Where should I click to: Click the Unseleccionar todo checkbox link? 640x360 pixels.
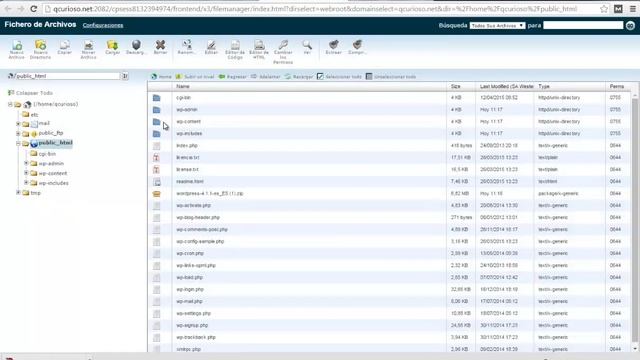[391, 76]
